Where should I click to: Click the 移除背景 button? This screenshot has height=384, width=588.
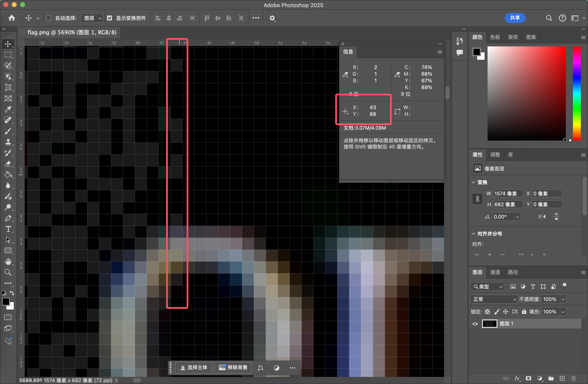[233, 367]
